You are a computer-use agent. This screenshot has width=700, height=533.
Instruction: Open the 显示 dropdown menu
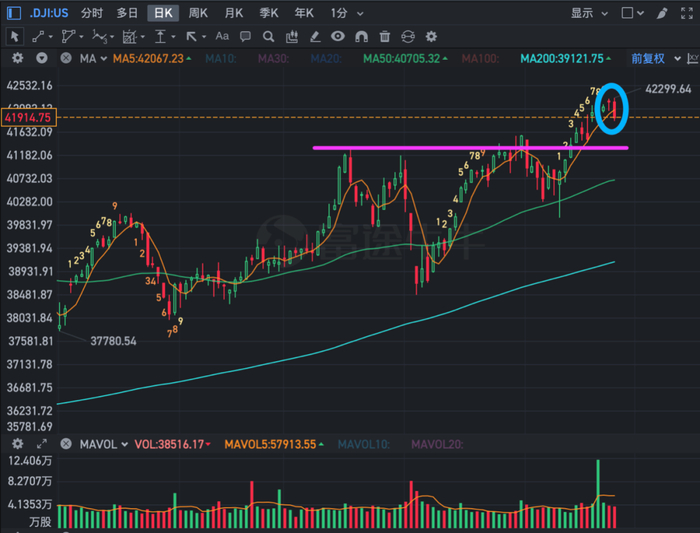click(x=587, y=13)
